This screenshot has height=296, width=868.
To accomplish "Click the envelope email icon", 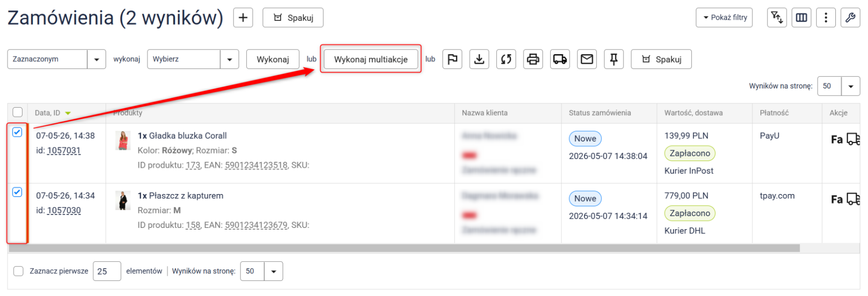I will 587,59.
